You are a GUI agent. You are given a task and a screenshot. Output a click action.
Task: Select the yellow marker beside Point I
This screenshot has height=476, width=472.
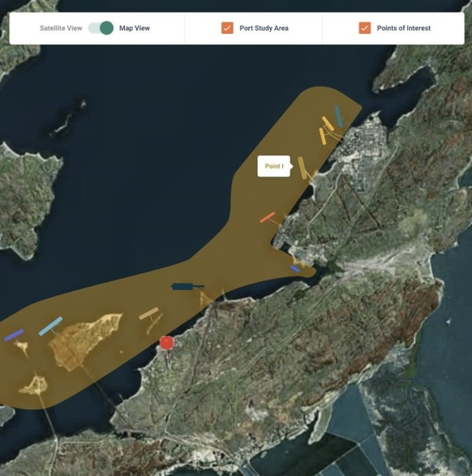(302, 168)
